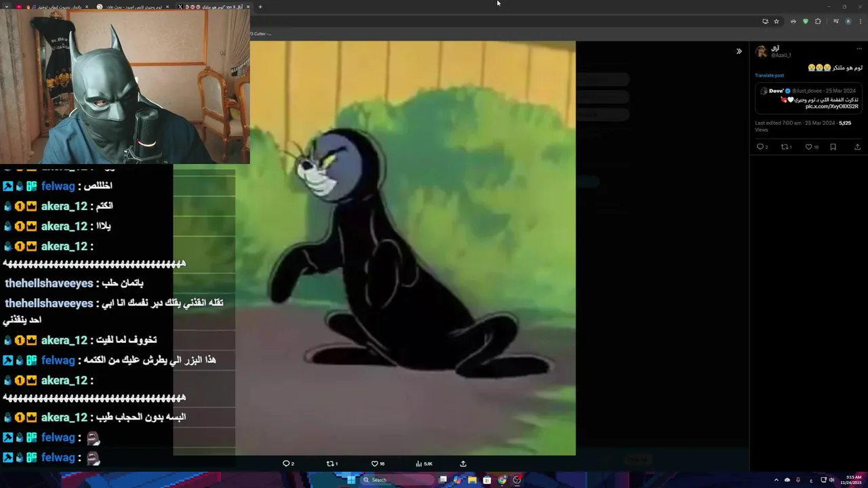Open quoted Dove' post card
This screenshot has width=868, height=488.
[x=808, y=98]
